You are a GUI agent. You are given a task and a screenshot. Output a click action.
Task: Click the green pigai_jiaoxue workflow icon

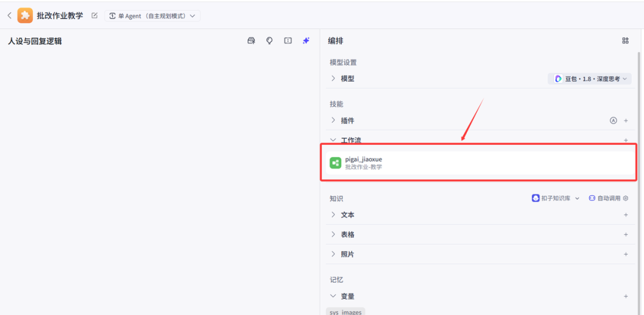point(336,163)
